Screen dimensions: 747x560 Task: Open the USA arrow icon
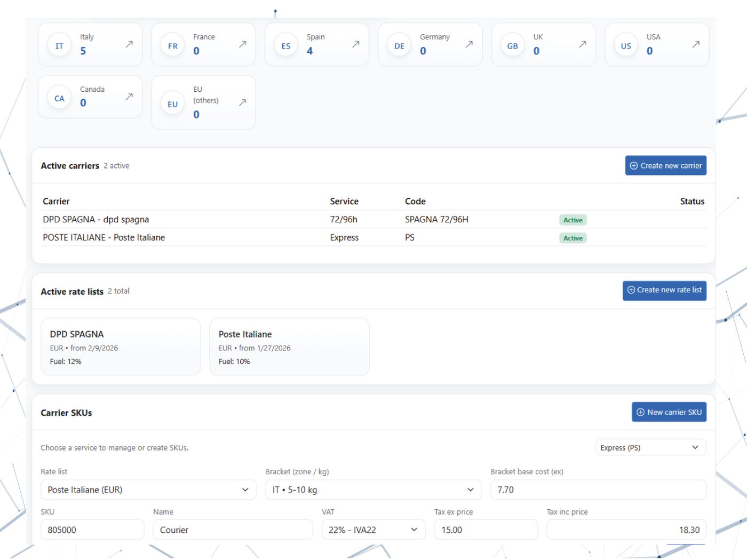click(x=696, y=44)
